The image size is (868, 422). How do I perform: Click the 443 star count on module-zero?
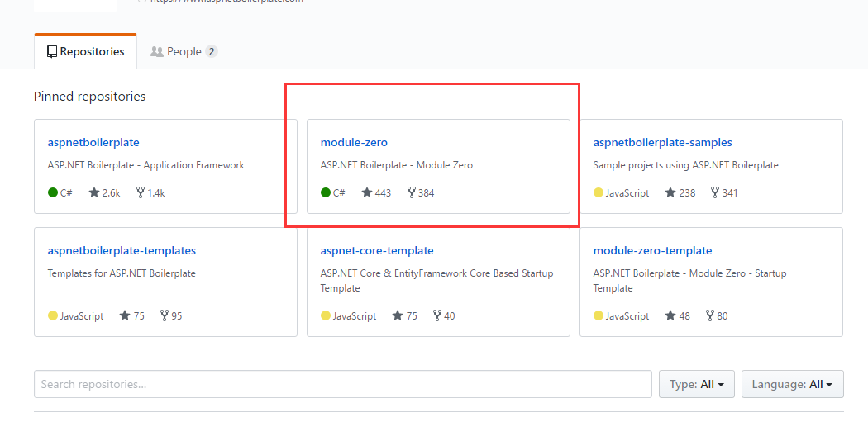(383, 193)
